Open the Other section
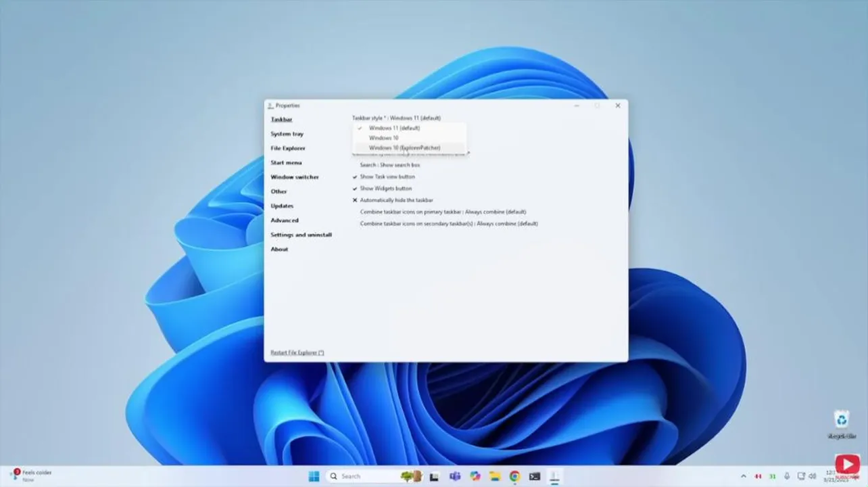This screenshot has width=868, height=487. pos(279,191)
